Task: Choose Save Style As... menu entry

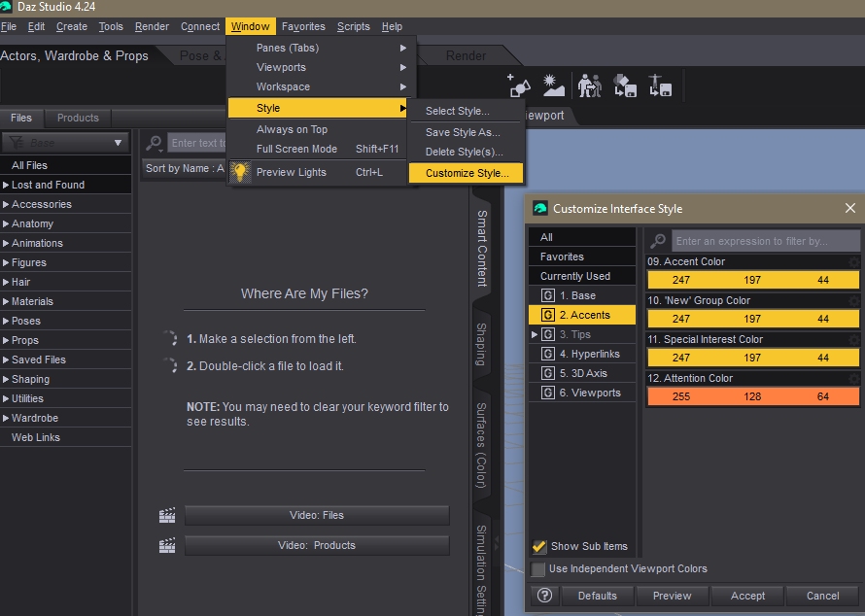Action: [x=465, y=132]
